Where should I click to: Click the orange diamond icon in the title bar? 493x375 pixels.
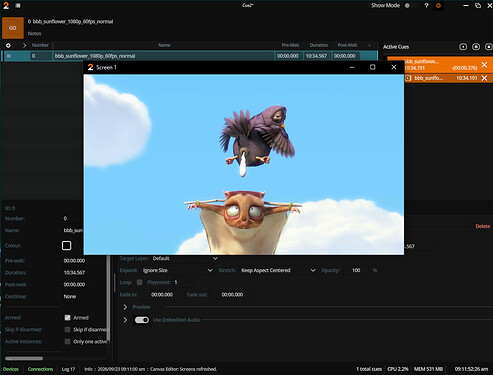(438, 5)
